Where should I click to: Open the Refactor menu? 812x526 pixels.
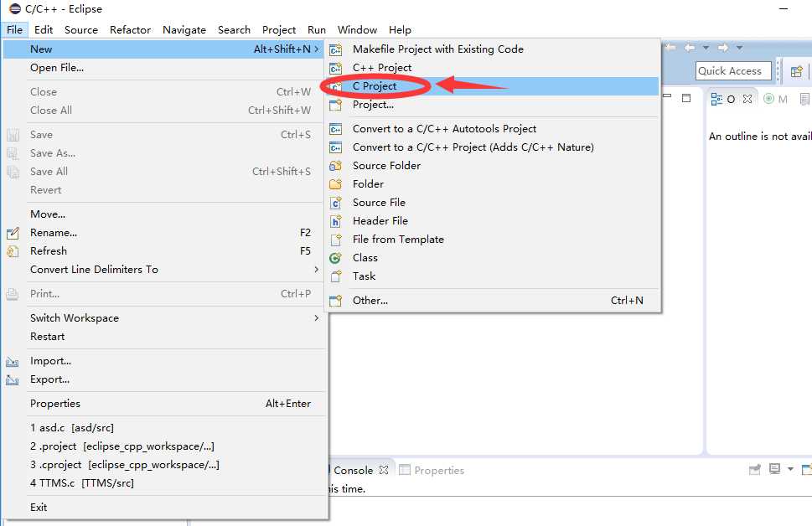[x=130, y=30]
